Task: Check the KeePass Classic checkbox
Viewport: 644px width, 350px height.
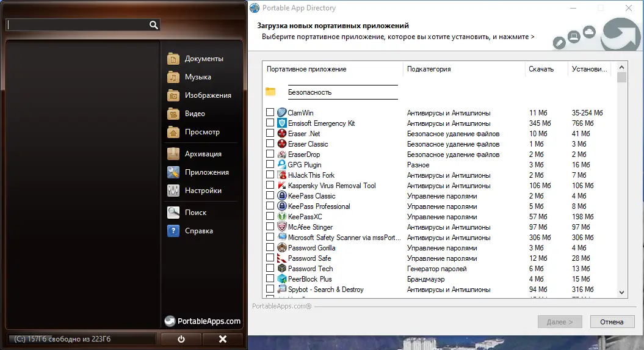Action: click(x=270, y=195)
